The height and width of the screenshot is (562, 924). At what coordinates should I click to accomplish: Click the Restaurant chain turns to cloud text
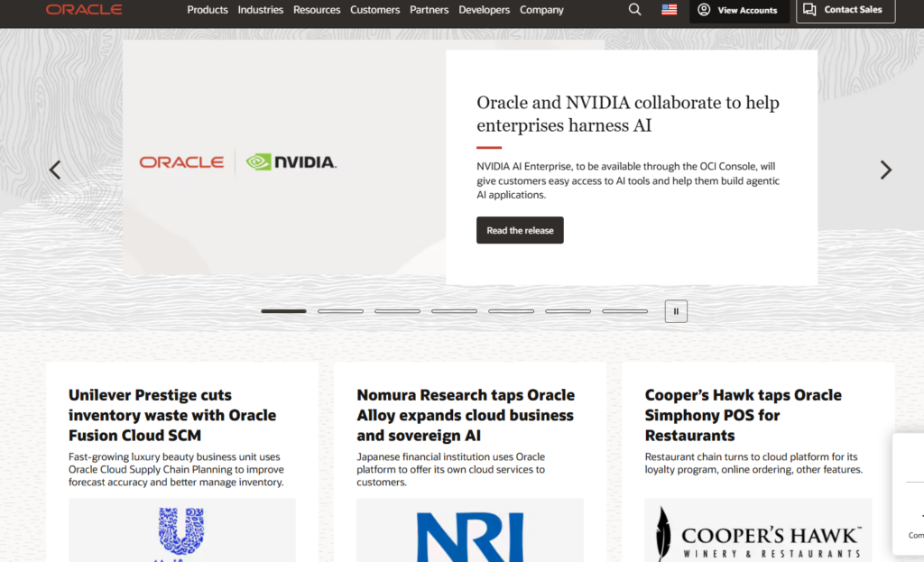(753, 463)
